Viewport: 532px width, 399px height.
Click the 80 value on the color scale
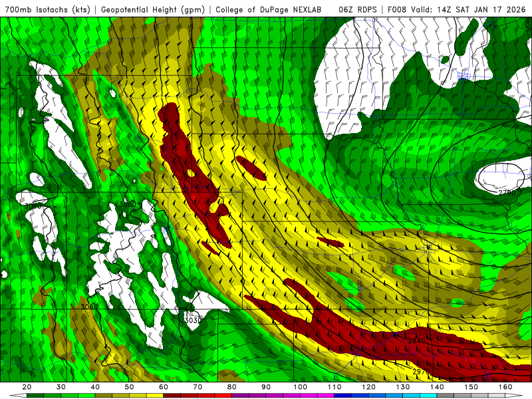tap(232, 387)
